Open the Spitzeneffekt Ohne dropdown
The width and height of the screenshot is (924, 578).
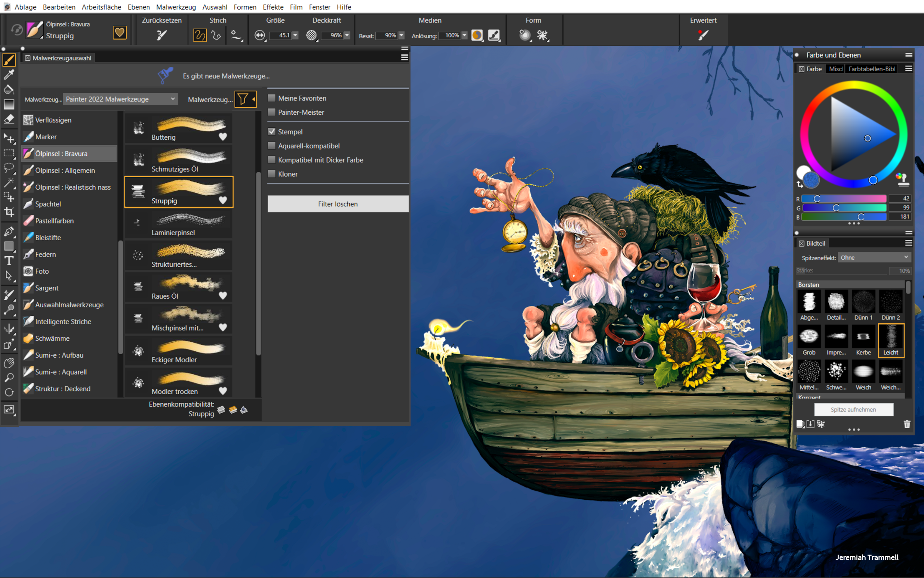tap(874, 257)
